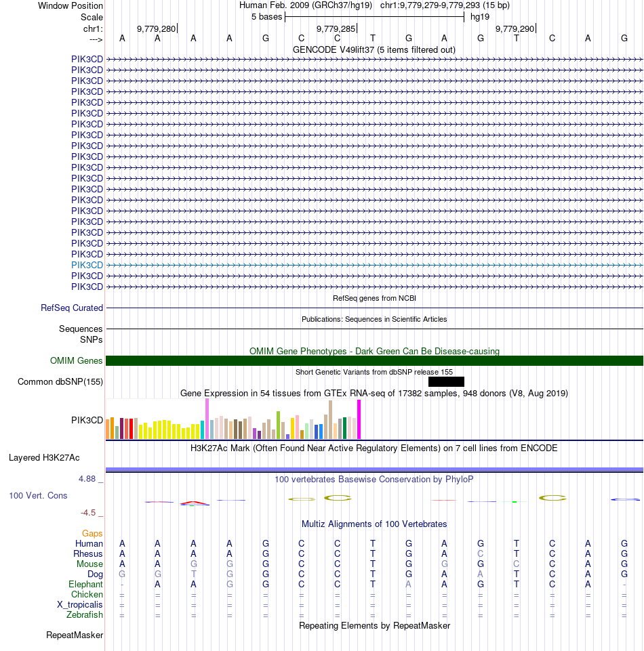
Task: Select the SNPs track label
Action: point(92,339)
